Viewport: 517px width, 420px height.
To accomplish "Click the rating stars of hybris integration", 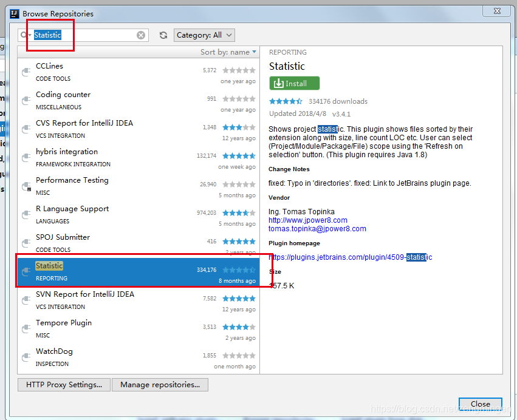I will point(239,156).
